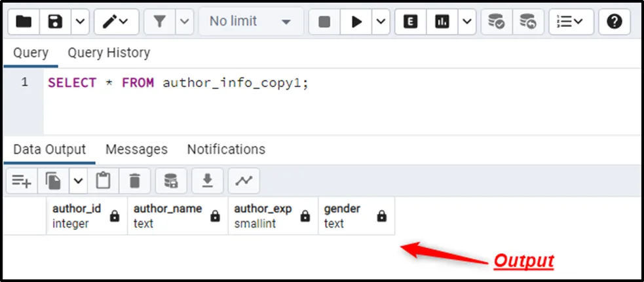
Task: Open the Help question mark icon
Action: 614,22
